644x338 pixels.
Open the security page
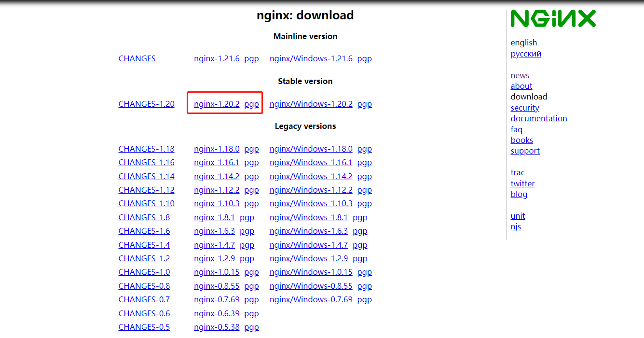tap(525, 108)
